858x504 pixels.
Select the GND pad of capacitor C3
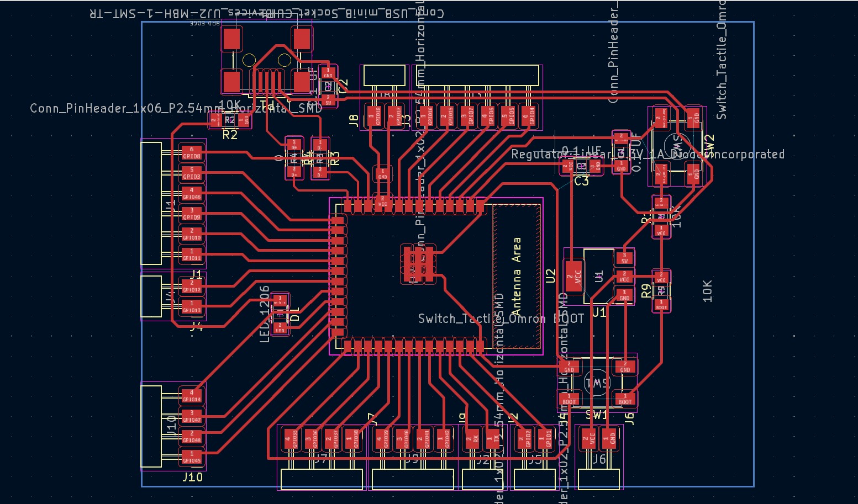(595, 166)
